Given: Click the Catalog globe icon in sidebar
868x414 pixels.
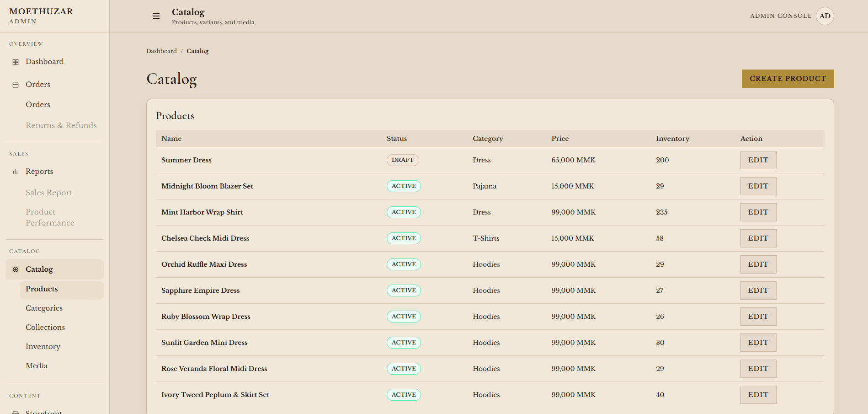Looking at the screenshot, I should pos(15,269).
